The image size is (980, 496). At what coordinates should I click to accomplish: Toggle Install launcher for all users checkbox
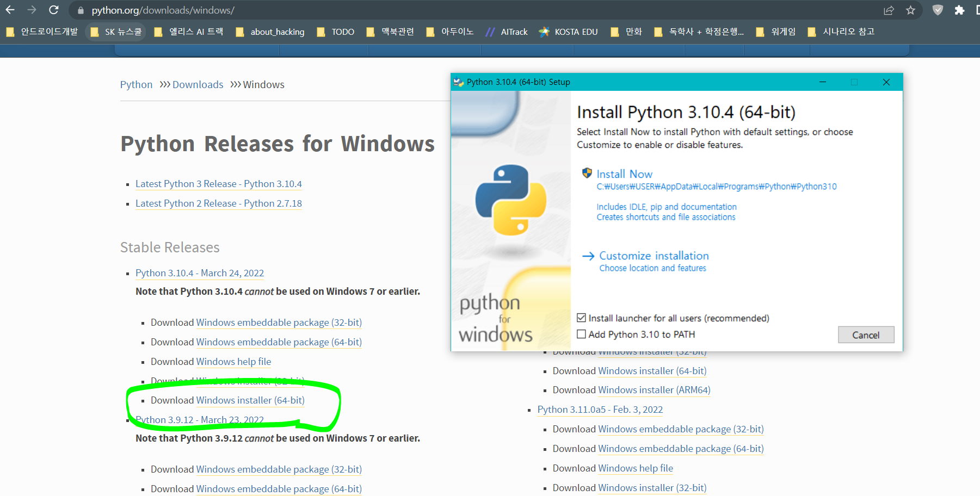[581, 318]
